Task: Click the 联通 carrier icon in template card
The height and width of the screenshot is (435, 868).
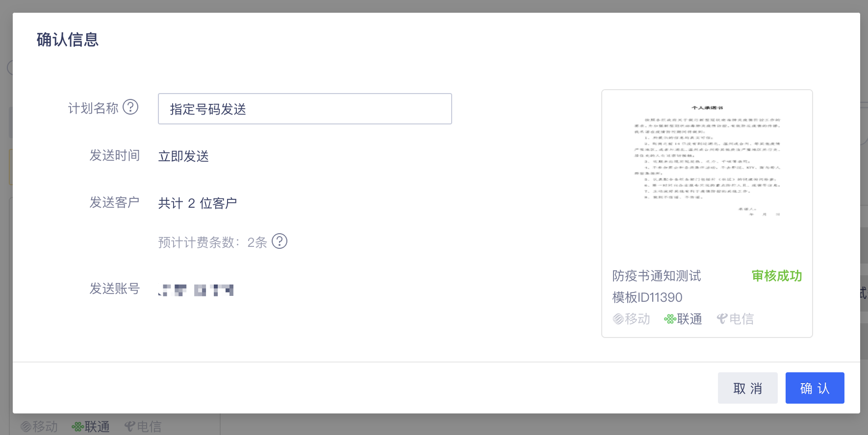Action: click(670, 319)
